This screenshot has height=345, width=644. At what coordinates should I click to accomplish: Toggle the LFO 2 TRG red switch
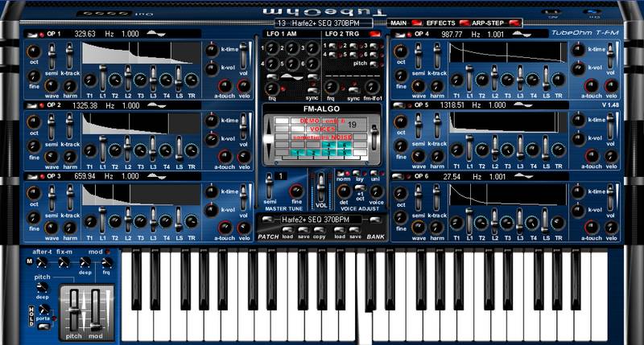[x=374, y=34]
